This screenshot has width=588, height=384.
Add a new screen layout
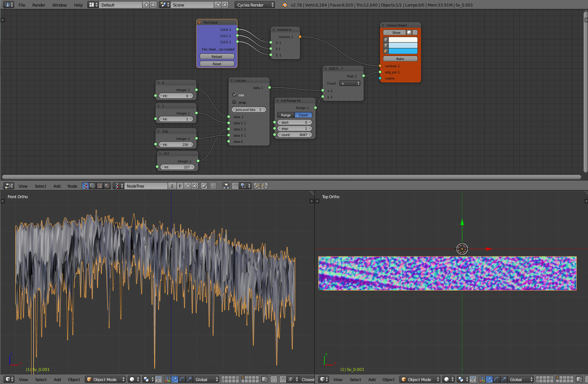(147, 5)
